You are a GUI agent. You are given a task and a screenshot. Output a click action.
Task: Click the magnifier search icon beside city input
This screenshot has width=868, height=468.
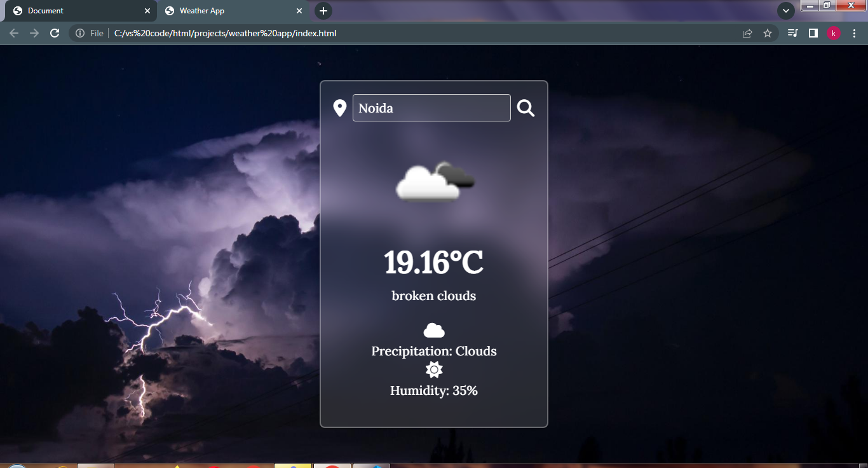pos(526,108)
